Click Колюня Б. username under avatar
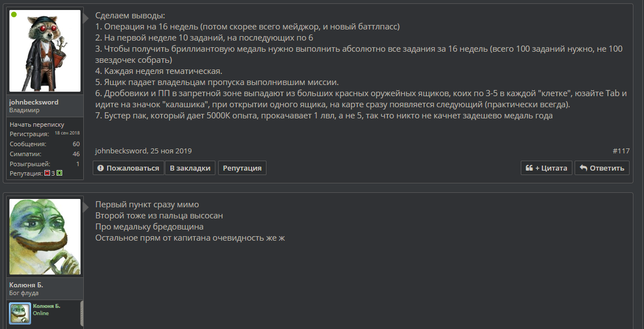Viewport: 644px width, 329px height. (x=26, y=285)
